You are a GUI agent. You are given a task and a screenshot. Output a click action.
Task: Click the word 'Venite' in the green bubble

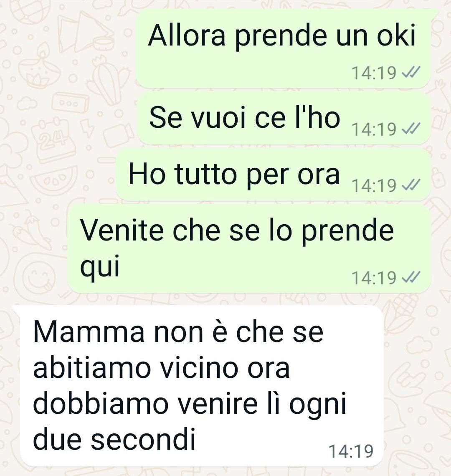tap(122, 230)
